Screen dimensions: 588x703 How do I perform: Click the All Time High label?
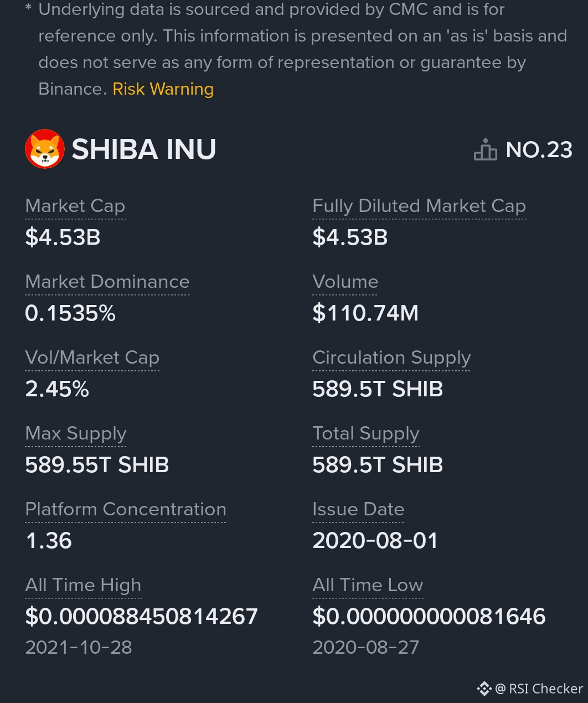[83, 585]
